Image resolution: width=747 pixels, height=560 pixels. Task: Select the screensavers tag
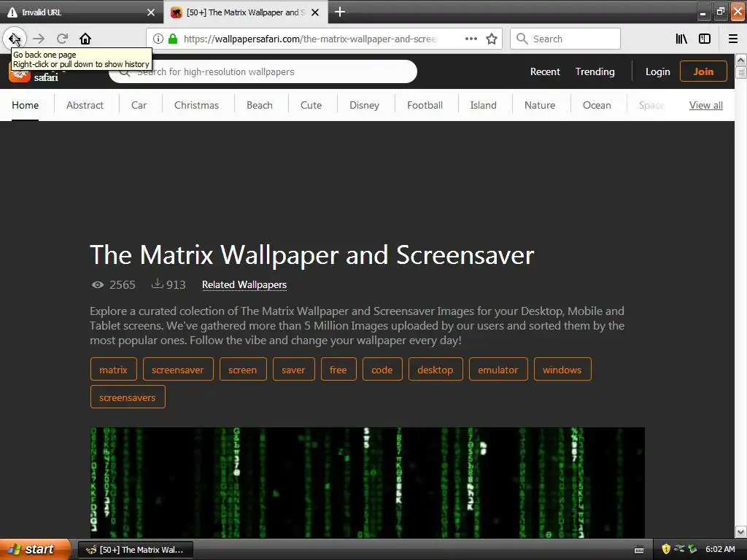point(128,397)
